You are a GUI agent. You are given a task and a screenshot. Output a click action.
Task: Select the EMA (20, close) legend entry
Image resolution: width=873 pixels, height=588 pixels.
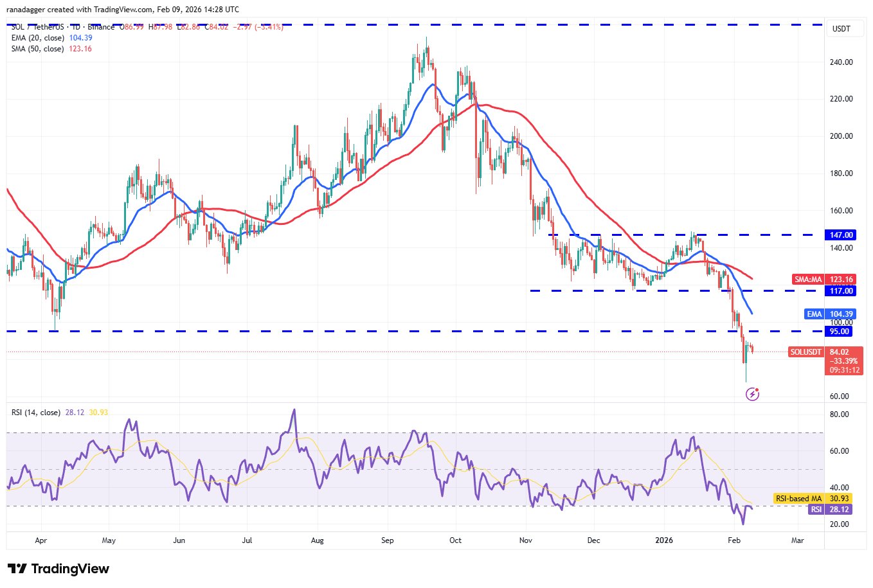pos(37,38)
